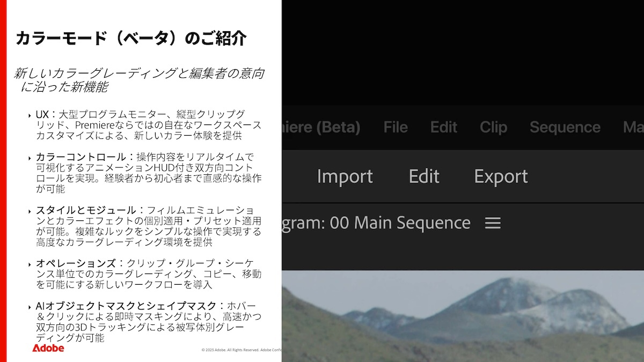Open the File menu
The height and width of the screenshot is (362, 644).
coord(395,127)
